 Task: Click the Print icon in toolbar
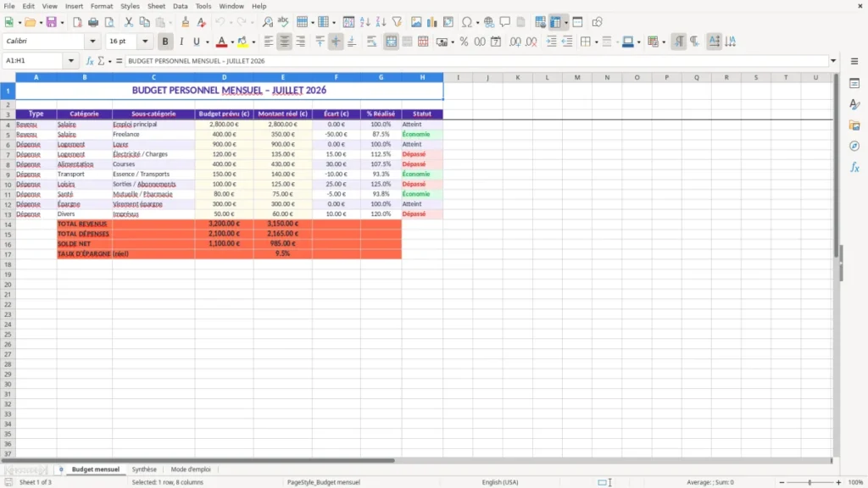[93, 22]
